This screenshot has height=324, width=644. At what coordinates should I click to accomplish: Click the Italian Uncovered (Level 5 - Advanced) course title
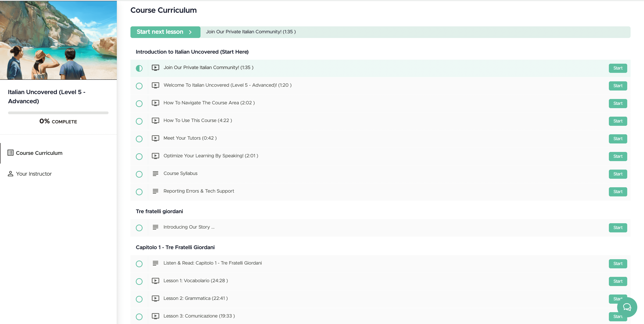tap(47, 97)
